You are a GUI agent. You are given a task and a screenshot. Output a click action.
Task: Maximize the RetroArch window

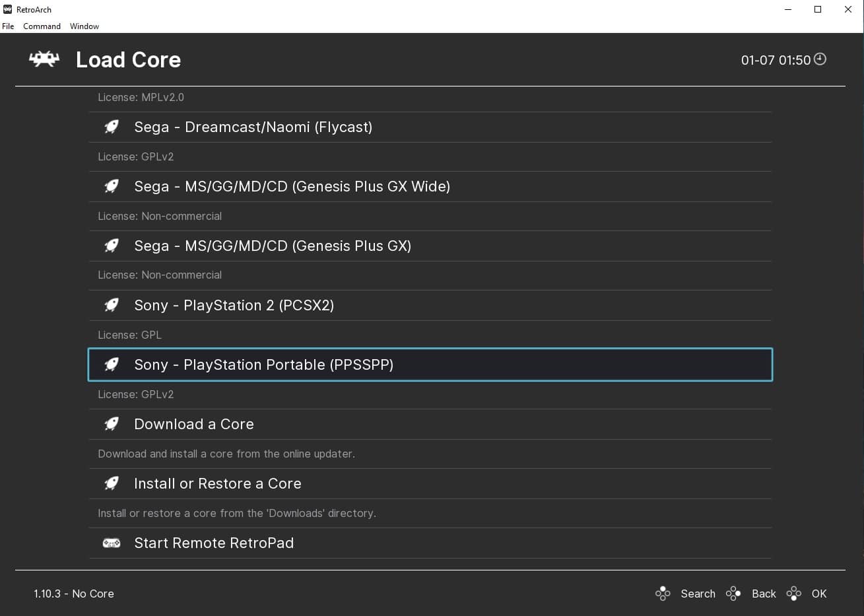(x=818, y=9)
